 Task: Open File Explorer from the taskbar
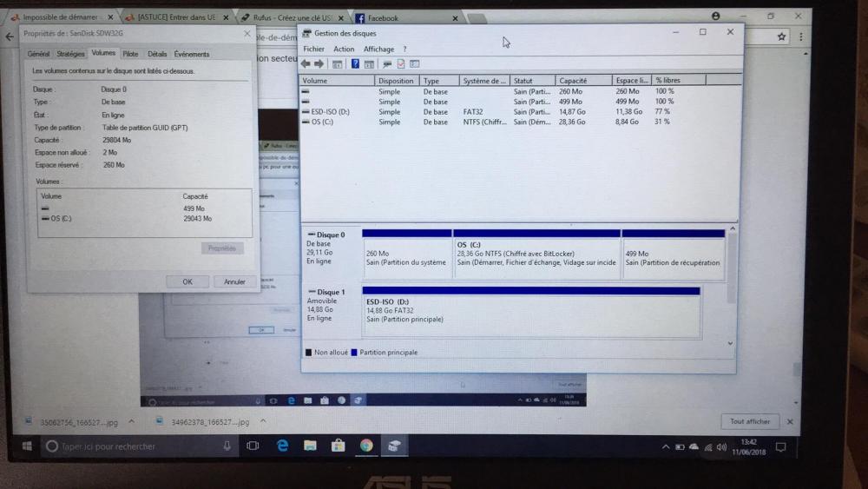[310, 446]
